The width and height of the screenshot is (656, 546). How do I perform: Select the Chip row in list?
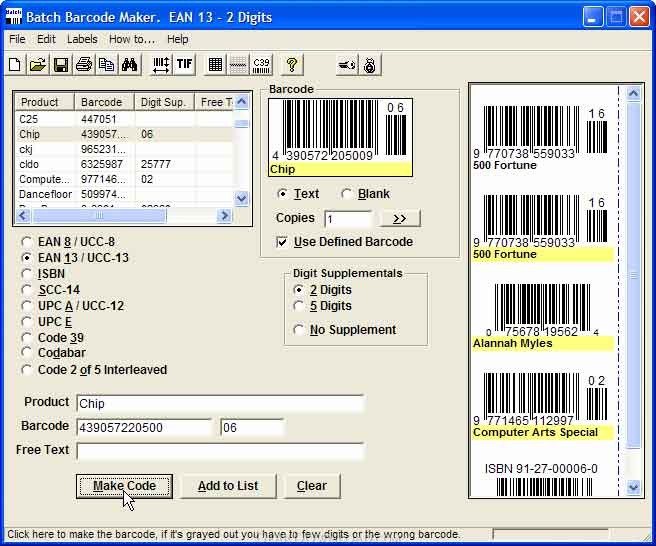pos(124,134)
